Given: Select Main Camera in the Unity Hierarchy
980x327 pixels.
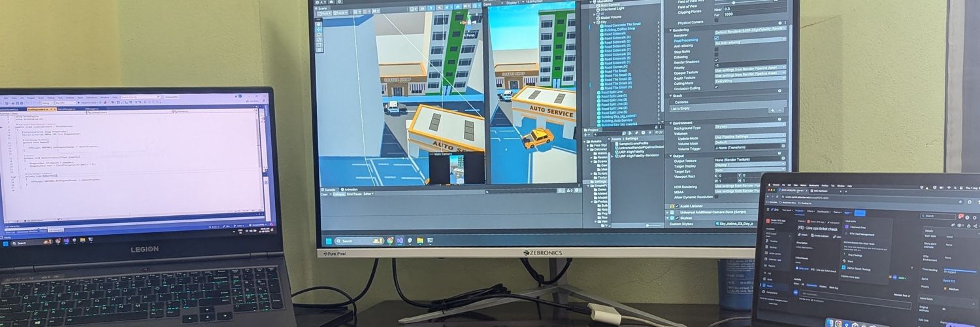Looking at the screenshot, I should (610, 5).
